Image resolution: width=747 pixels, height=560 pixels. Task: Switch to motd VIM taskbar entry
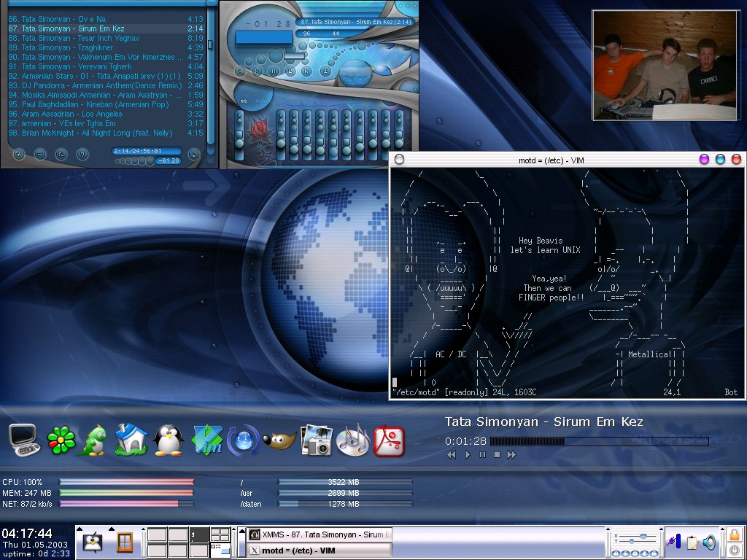320,550
